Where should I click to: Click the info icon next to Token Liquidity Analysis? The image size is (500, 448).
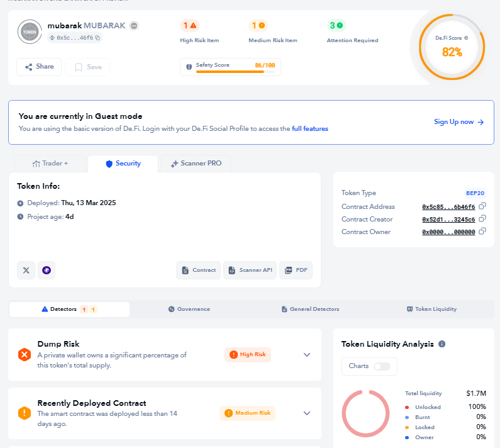442,344
